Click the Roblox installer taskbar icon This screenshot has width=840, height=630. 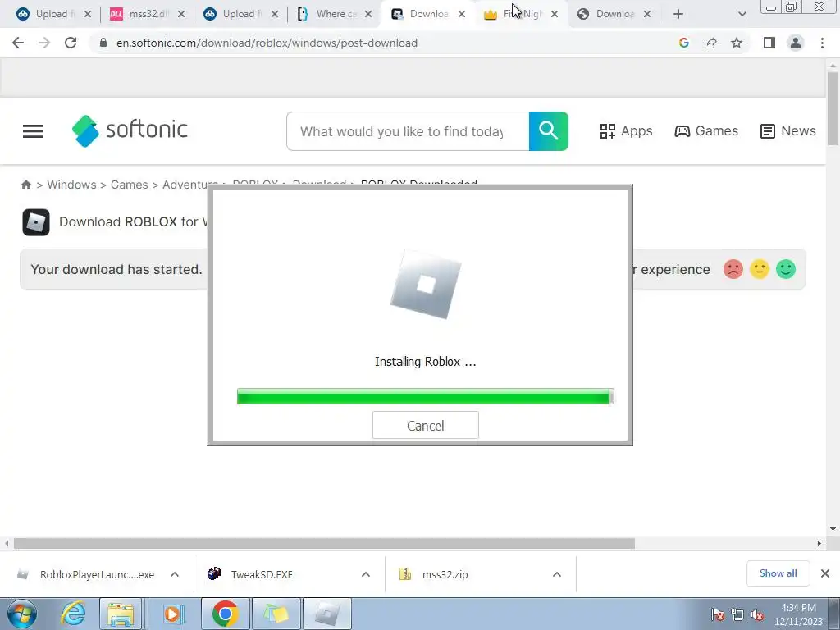pyautogui.click(x=327, y=614)
